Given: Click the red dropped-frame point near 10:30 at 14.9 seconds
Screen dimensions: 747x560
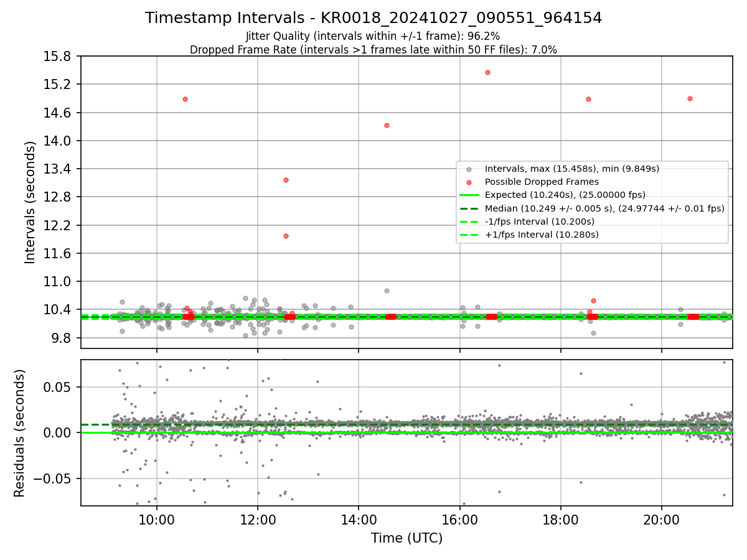Looking at the screenshot, I should (185, 99).
